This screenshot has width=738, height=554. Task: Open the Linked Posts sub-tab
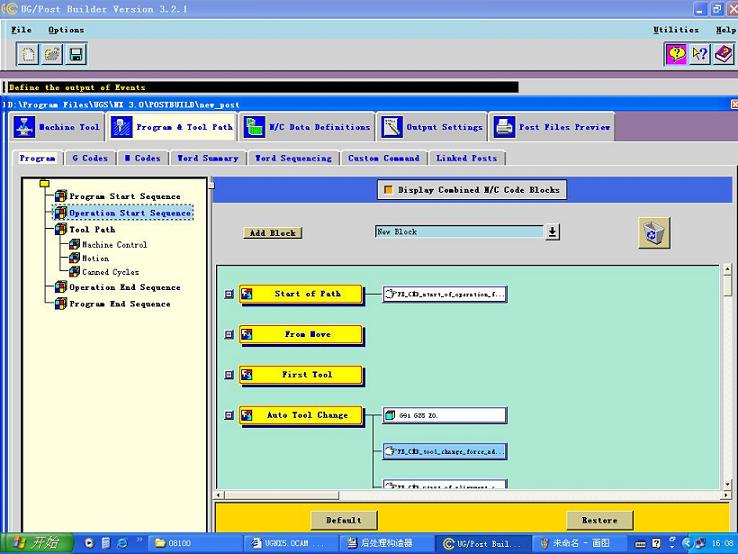466,158
